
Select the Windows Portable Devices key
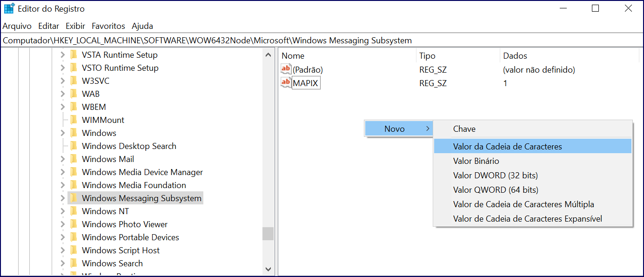[130, 237]
